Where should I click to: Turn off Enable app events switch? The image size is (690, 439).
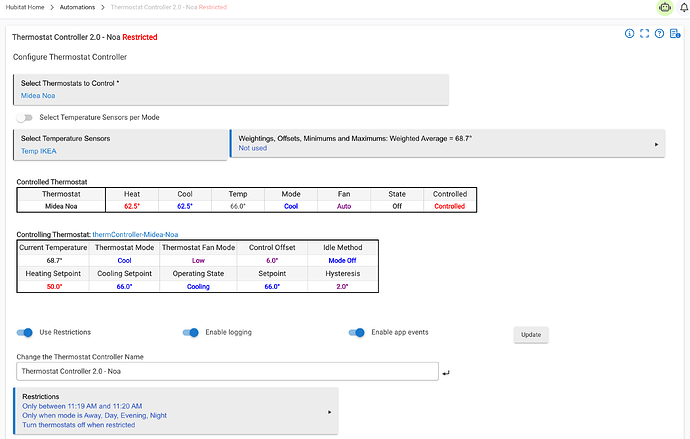(356, 333)
